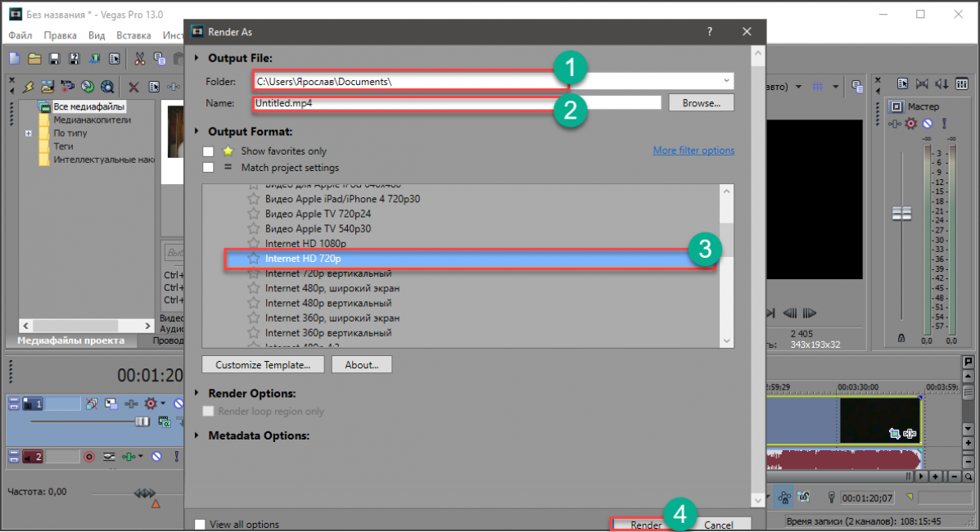Click the Customize Template... button
The height and width of the screenshot is (532, 980).
pos(263,365)
